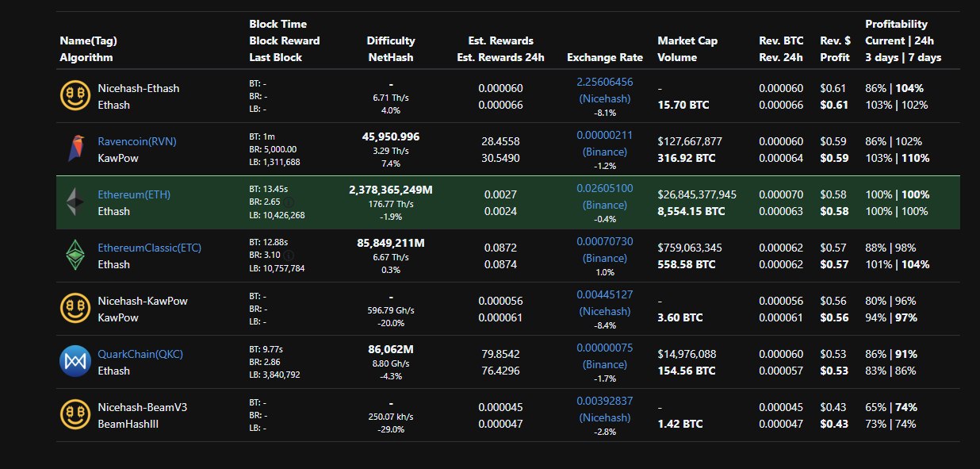The image size is (980, 469).
Task: Click the info icon beside BR: 2.65
Action: click(x=289, y=202)
